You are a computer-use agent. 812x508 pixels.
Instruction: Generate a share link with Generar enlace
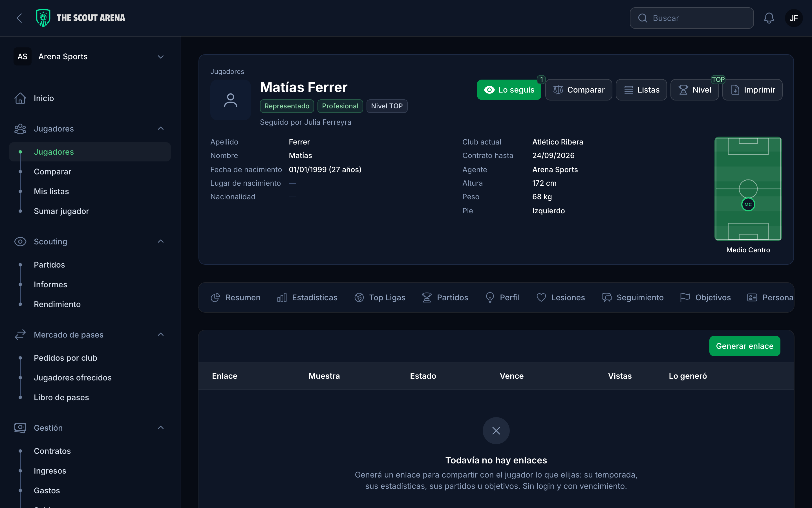(745, 346)
